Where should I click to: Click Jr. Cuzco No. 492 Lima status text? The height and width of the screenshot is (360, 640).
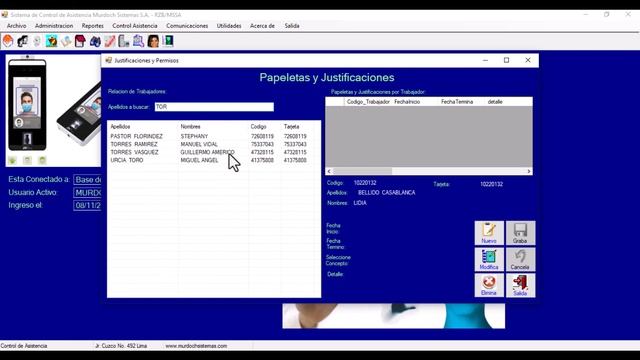121,346
